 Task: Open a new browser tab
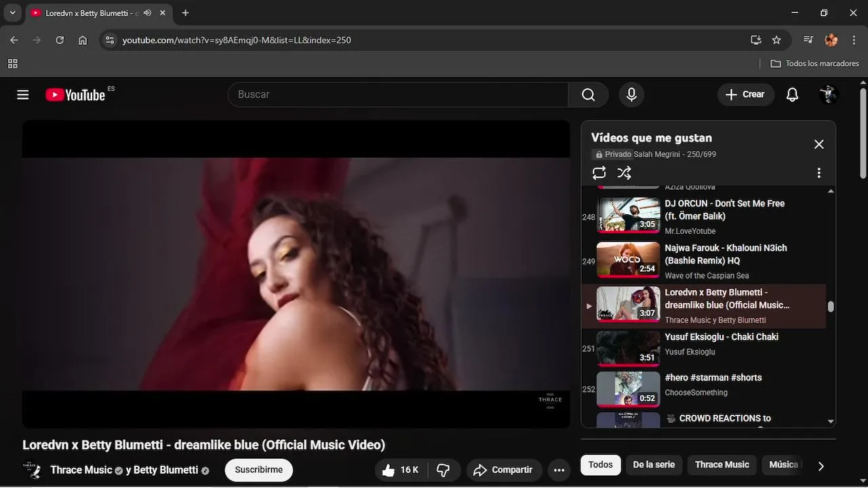point(185,13)
